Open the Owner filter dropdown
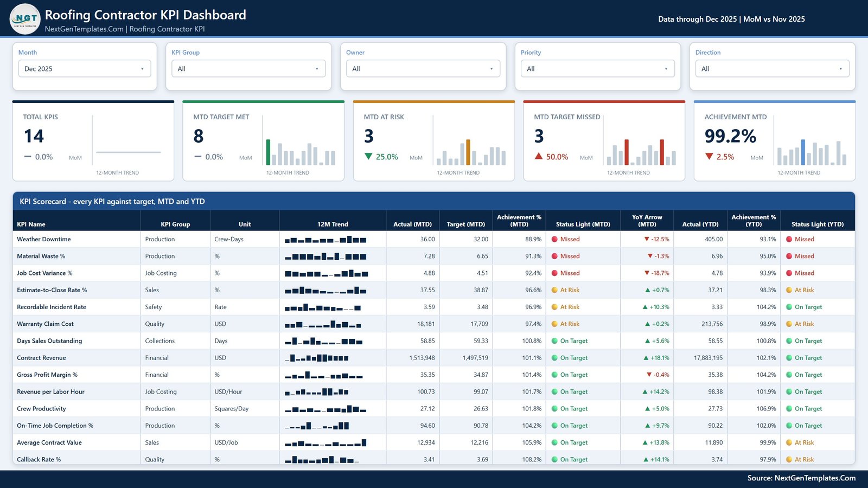 (423, 69)
